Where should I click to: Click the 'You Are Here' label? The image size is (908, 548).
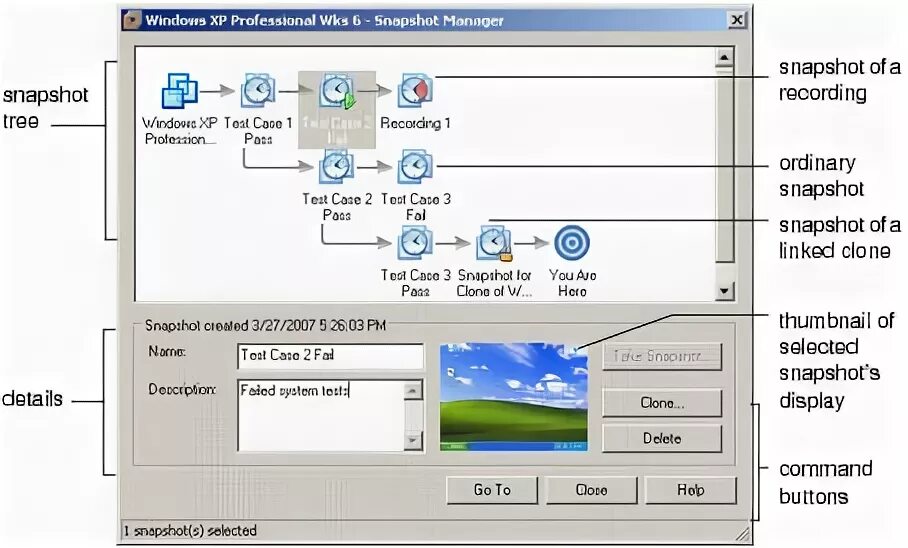click(572, 283)
